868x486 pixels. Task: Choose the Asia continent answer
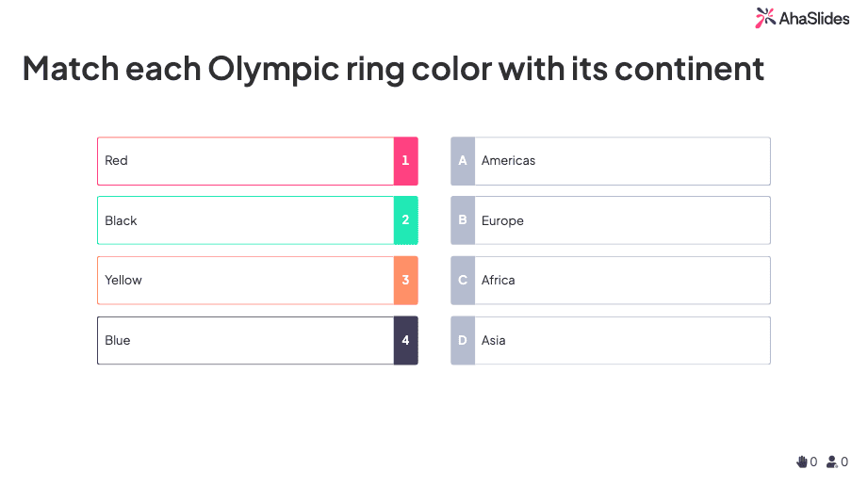[622, 340]
